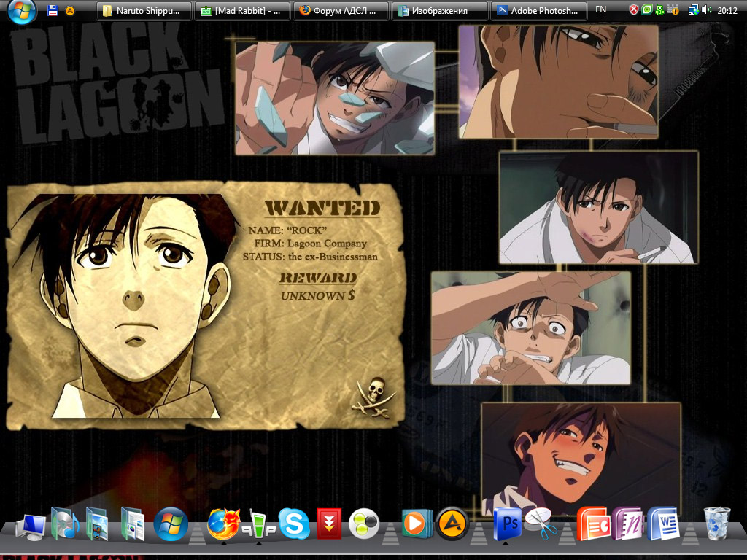Launch Skype from the dock
Screen dimensions: 747x560
[x=294, y=524]
